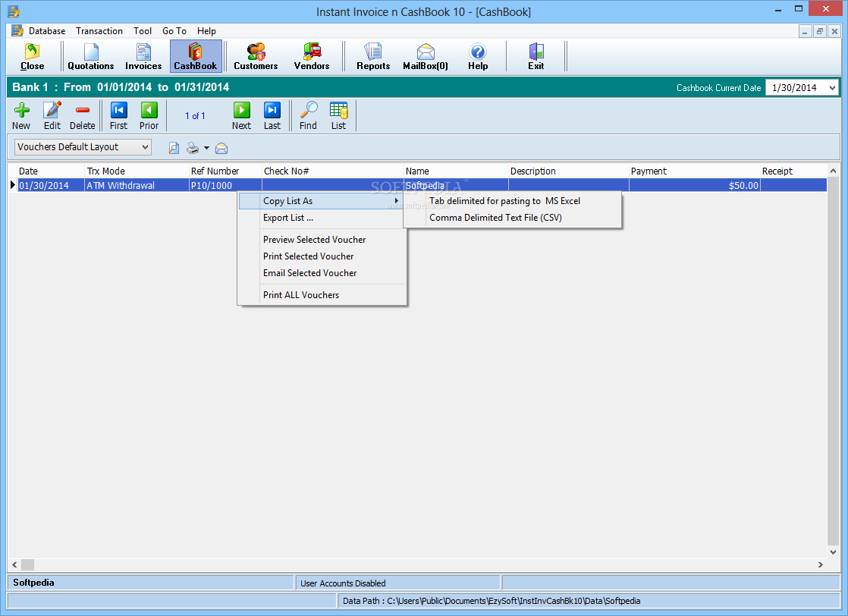Viewport: 848px width, 616px height.
Task: Click the P10/1000 reference cell
Action: pos(225,186)
